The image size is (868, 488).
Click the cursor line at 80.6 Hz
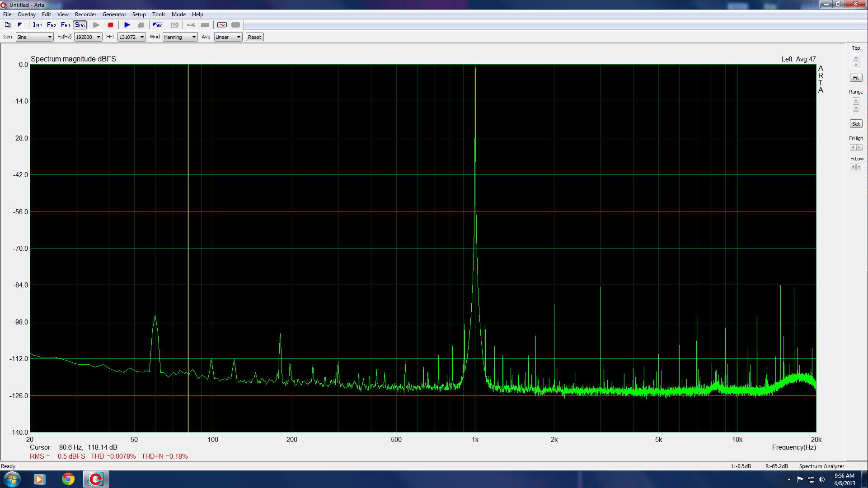tap(188, 249)
